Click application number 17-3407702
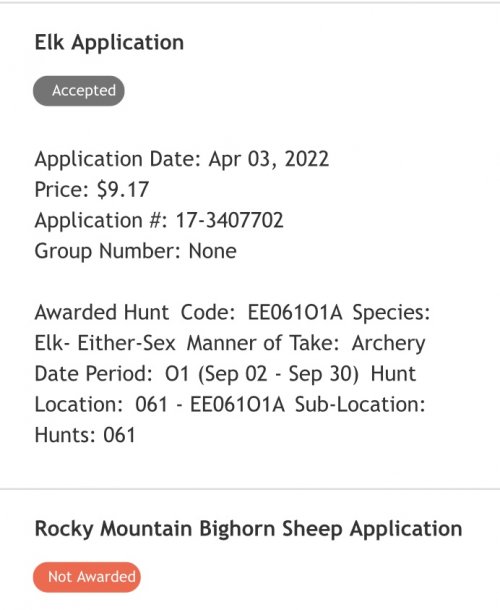The height and width of the screenshot is (610, 500). point(230,220)
